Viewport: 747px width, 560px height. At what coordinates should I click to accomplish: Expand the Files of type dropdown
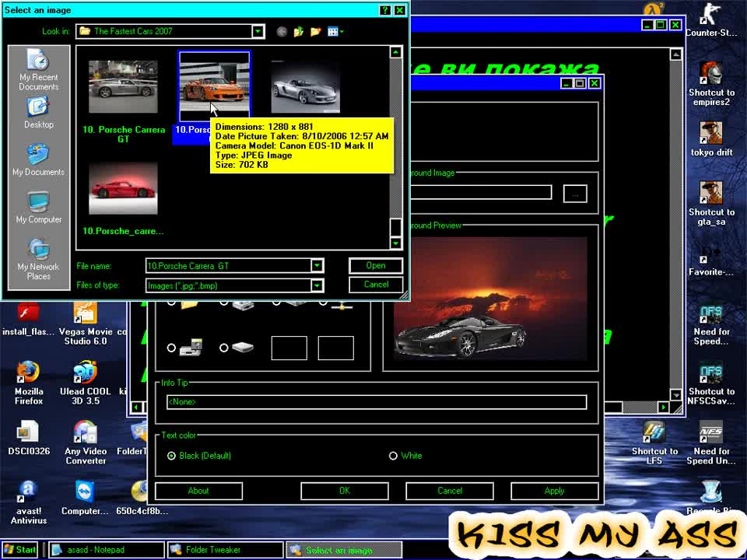coord(317,285)
